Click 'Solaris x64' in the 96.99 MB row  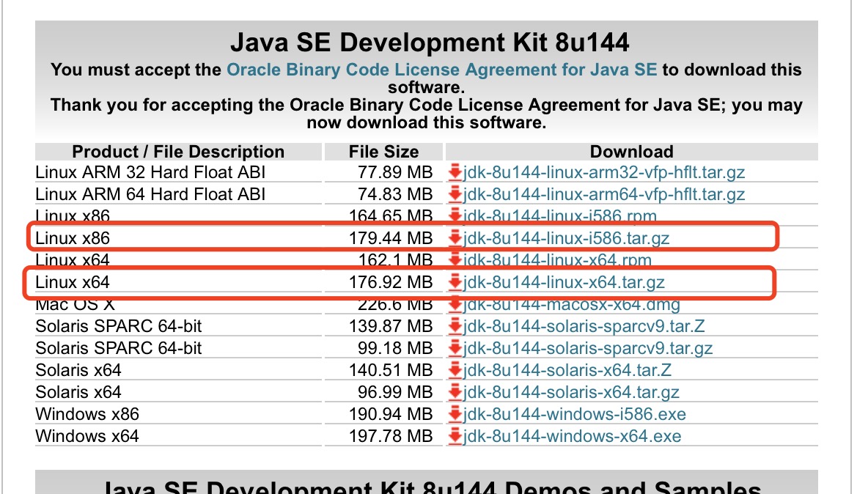coord(78,392)
